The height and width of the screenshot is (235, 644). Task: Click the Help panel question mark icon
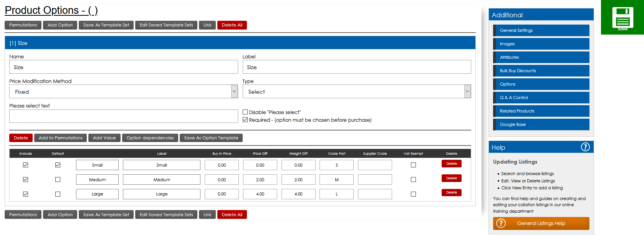[585, 147]
